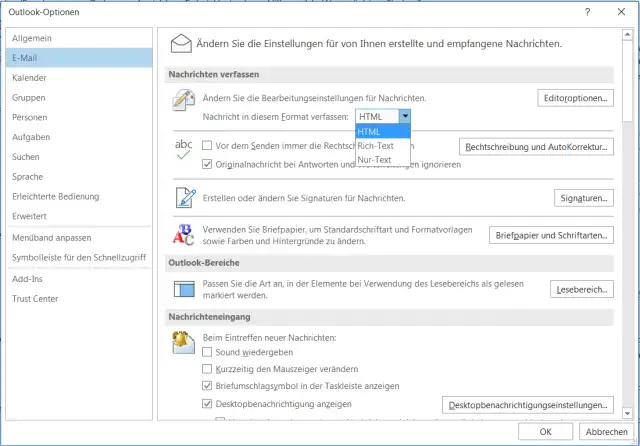Toggle ignoring original message in replies

[207, 164]
